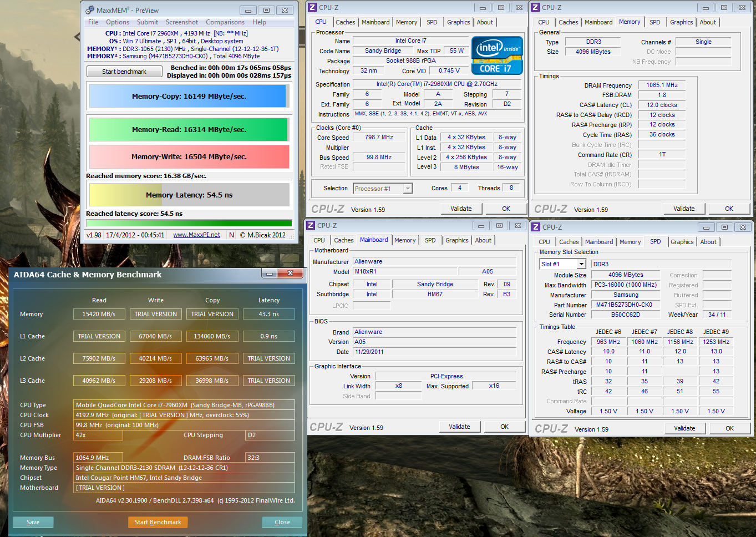Screen dimensions: 756x537
Task: Click the yellow Memory-Latency result bar
Action: click(189, 195)
